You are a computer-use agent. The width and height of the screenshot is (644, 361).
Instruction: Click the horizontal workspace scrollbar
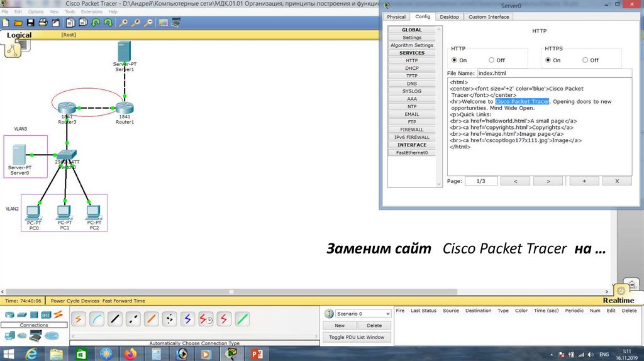click(231, 292)
